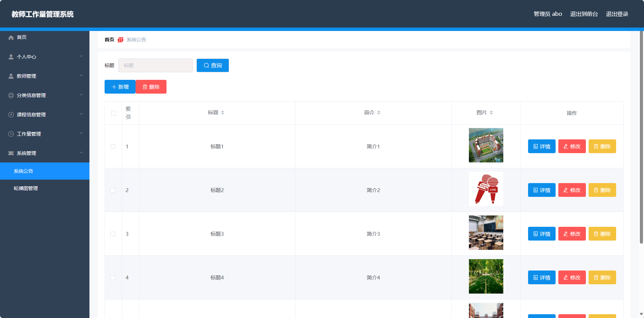Image resolution: width=644 pixels, height=318 pixels.
Task: Click the vertical page scrollbar
Action: pyautogui.click(x=641, y=138)
